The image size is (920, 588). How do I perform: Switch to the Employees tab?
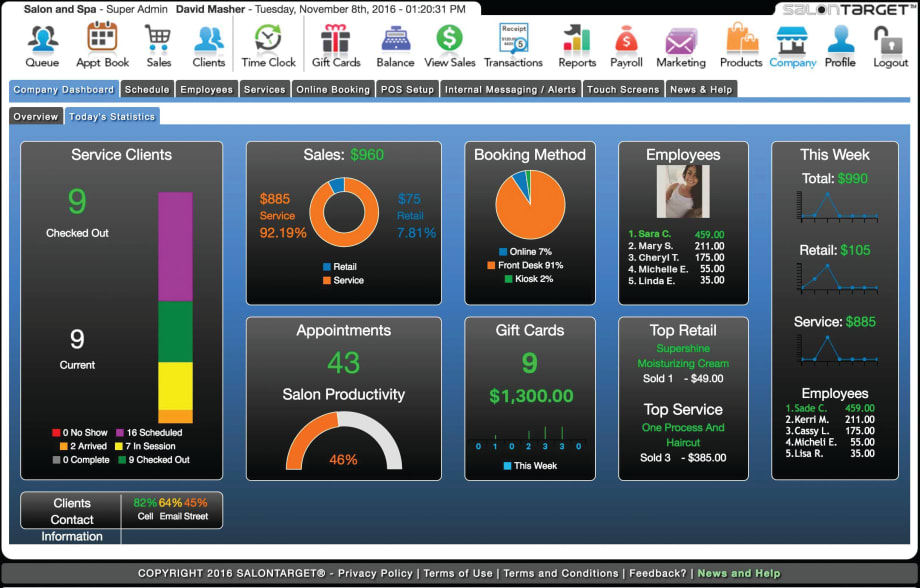(x=207, y=89)
